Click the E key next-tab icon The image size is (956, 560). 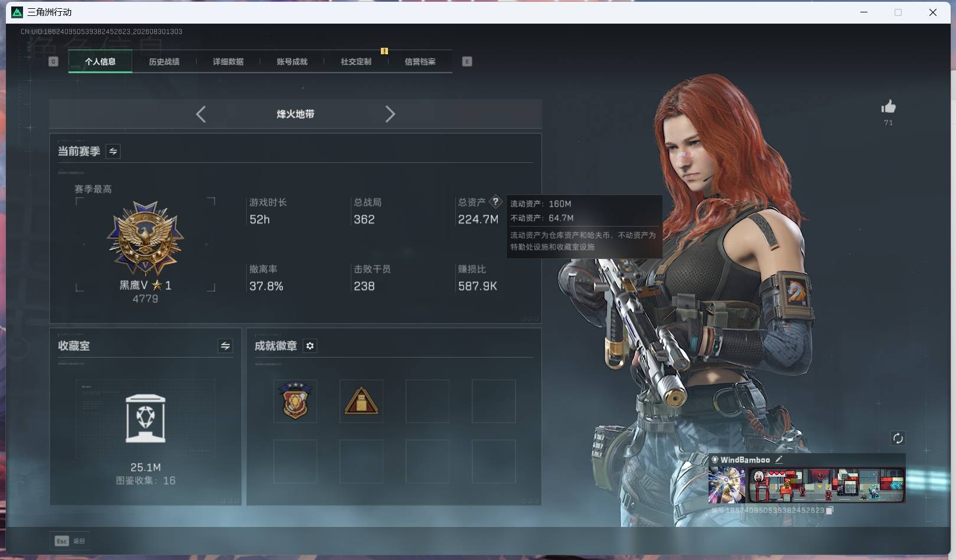click(467, 61)
